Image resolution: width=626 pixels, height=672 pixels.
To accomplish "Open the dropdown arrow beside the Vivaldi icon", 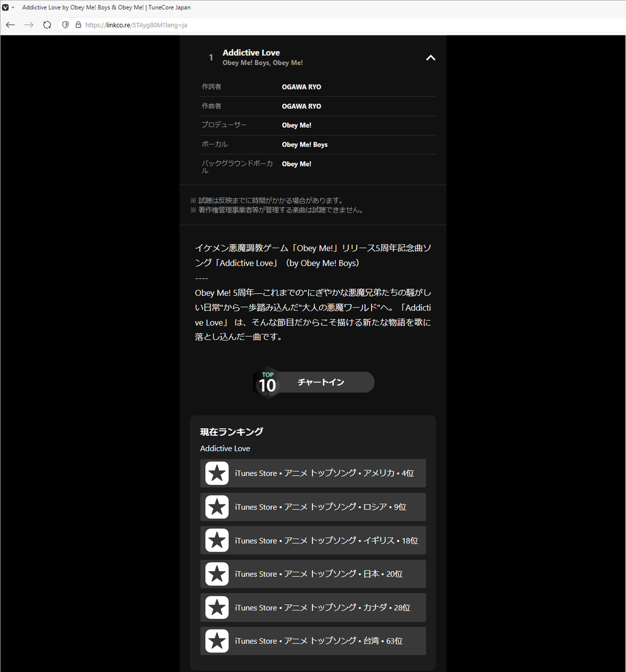I will click(13, 8).
